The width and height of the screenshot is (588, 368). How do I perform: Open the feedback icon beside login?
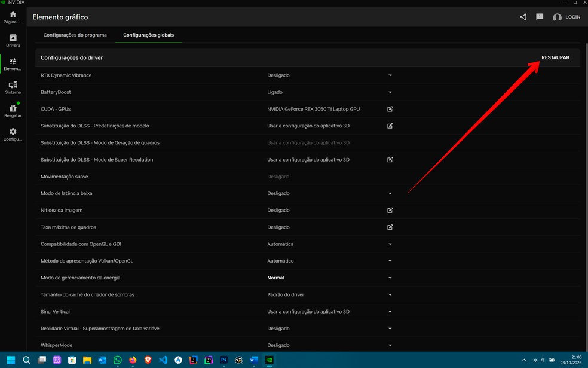pyautogui.click(x=540, y=17)
